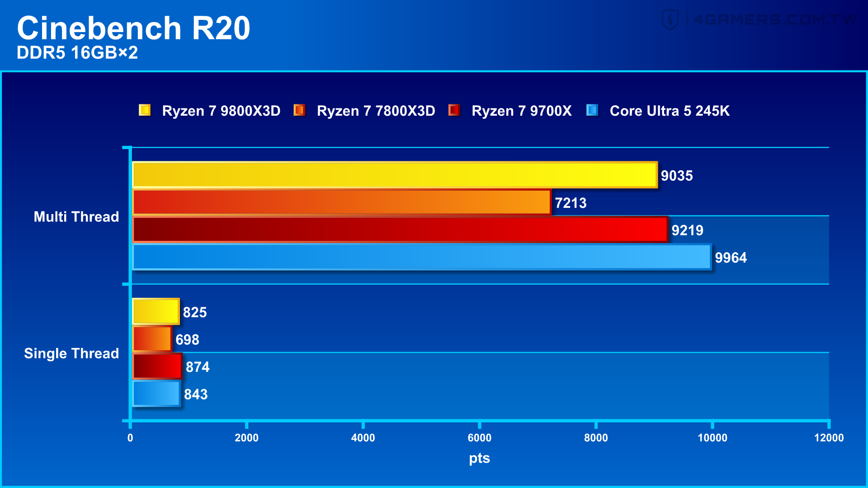
Task: Click the 843 value label
Action: [x=196, y=394]
